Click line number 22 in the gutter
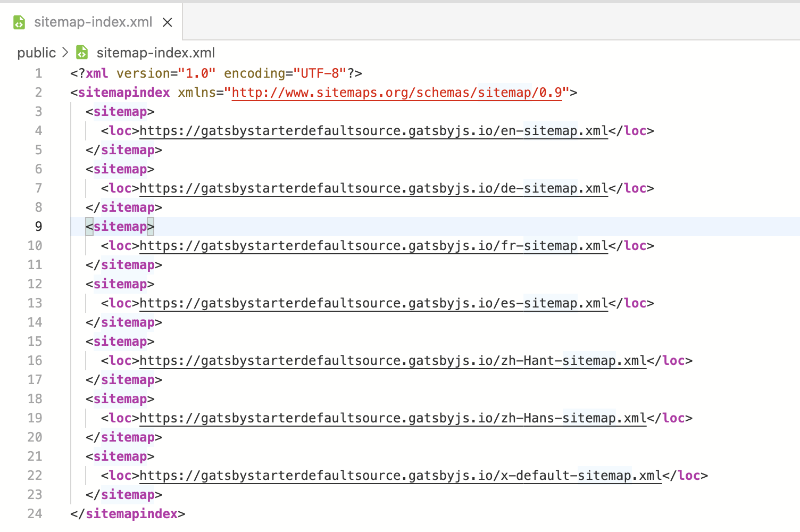The image size is (800, 532). click(35, 476)
